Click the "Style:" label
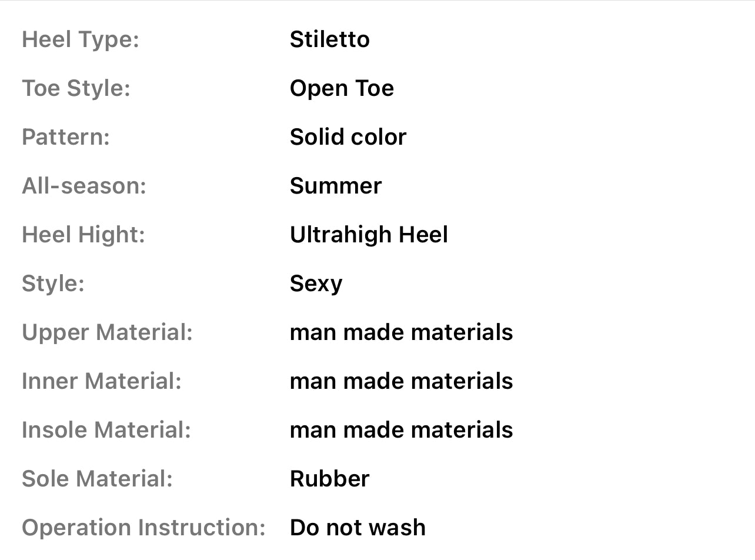The width and height of the screenshot is (755, 560). point(53,284)
